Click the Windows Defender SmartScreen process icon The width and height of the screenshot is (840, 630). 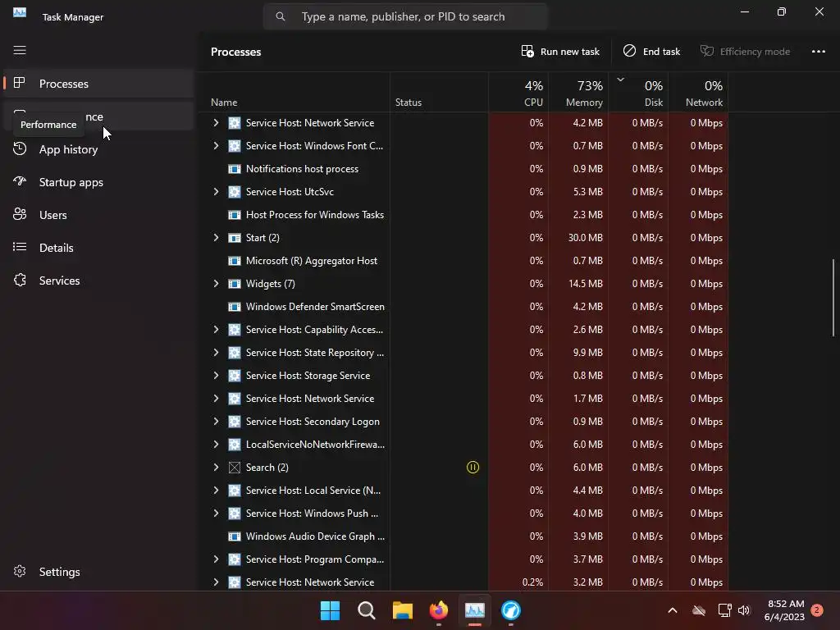pyautogui.click(x=234, y=307)
